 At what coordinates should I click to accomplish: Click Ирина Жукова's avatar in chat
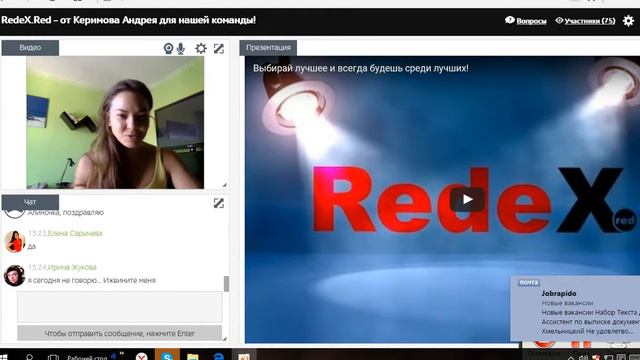coord(15,276)
